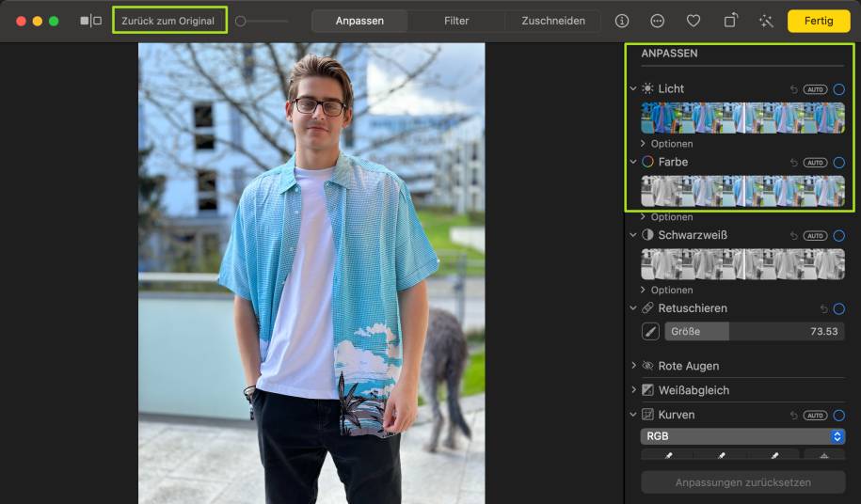
Task: Switch to the Filter tab
Action: click(x=456, y=21)
